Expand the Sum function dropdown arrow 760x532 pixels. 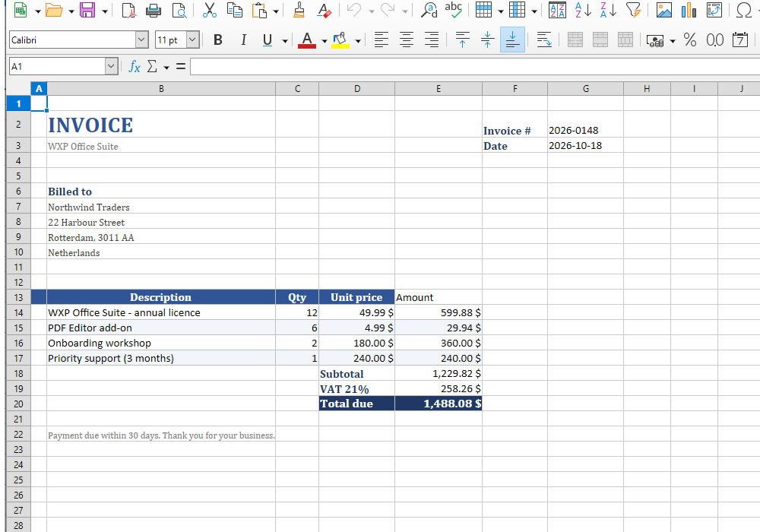click(x=166, y=68)
